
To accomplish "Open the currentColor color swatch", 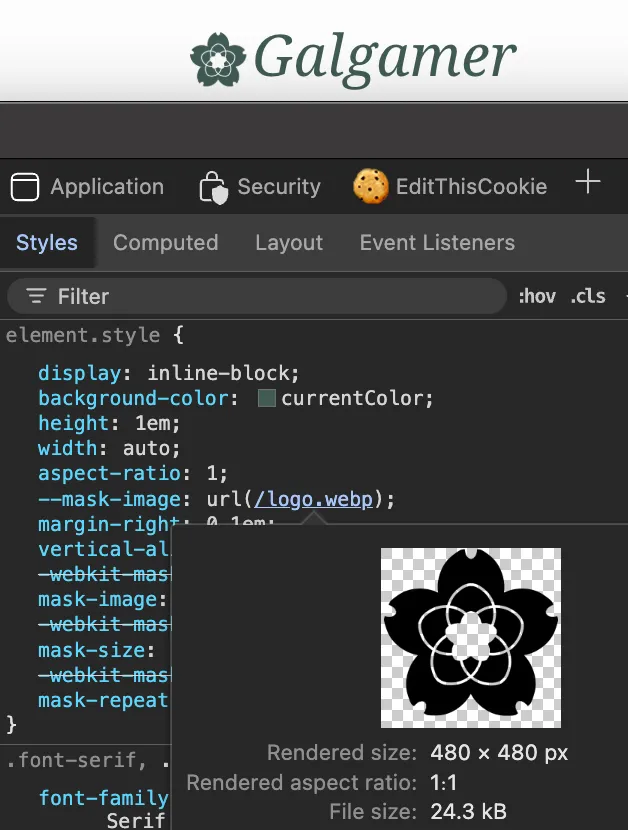I will (267, 399).
